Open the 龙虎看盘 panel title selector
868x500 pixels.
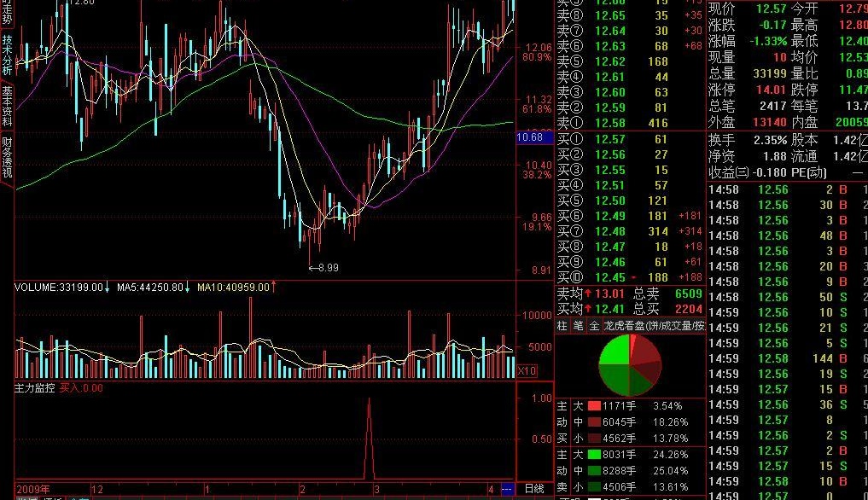point(655,326)
